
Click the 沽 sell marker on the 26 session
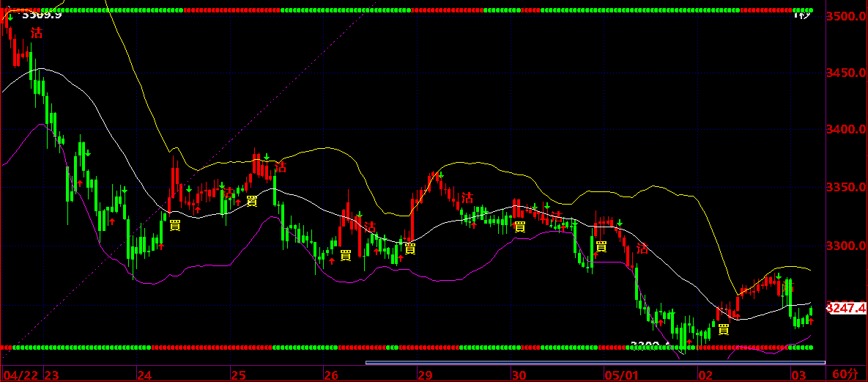pos(370,227)
